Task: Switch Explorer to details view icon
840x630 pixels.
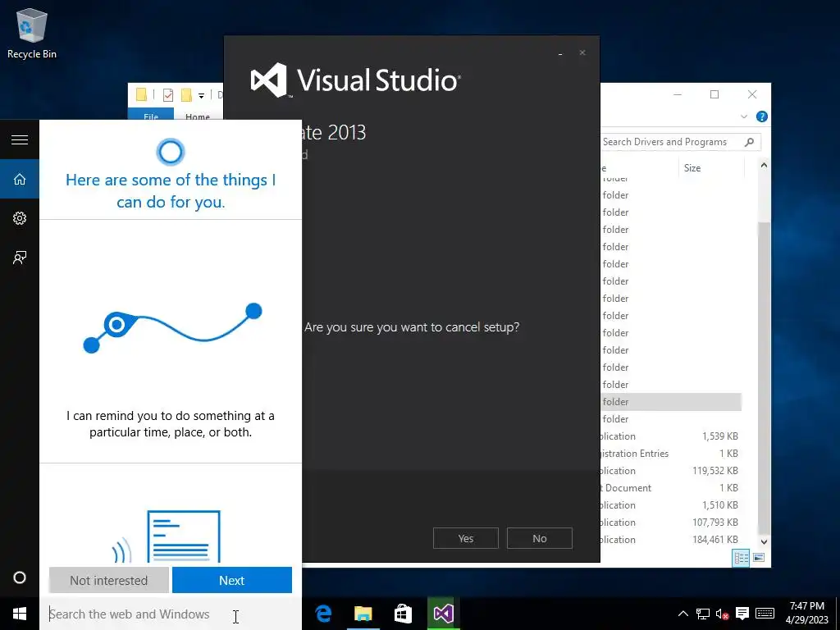Action: click(741, 558)
